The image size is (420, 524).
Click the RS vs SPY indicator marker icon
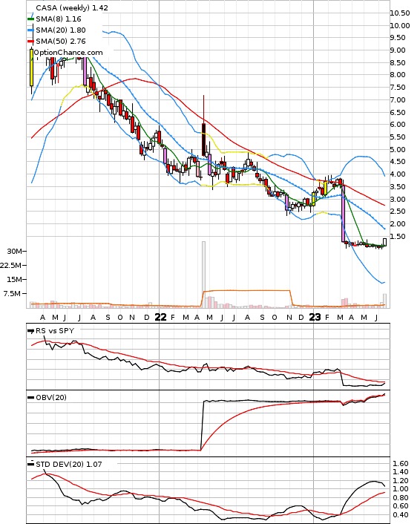30,331
